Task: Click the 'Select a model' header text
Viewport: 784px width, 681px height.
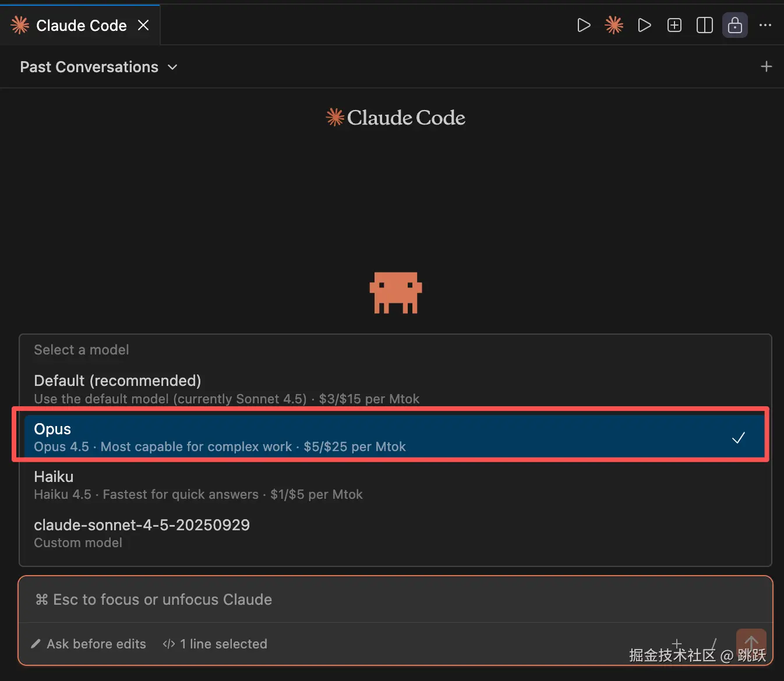Action: tap(82, 350)
